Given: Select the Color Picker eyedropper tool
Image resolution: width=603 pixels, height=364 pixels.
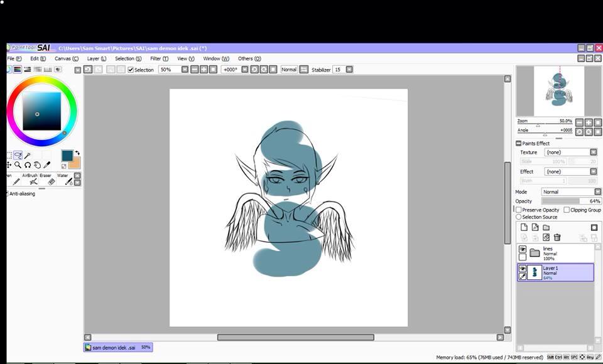Looking at the screenshot, I should [47, 165].
